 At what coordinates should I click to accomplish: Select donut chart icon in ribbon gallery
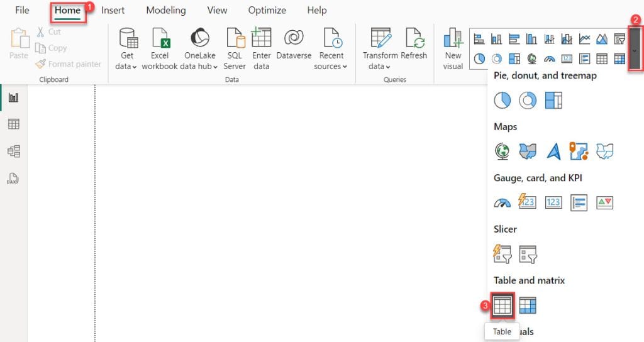coord(497,58)
